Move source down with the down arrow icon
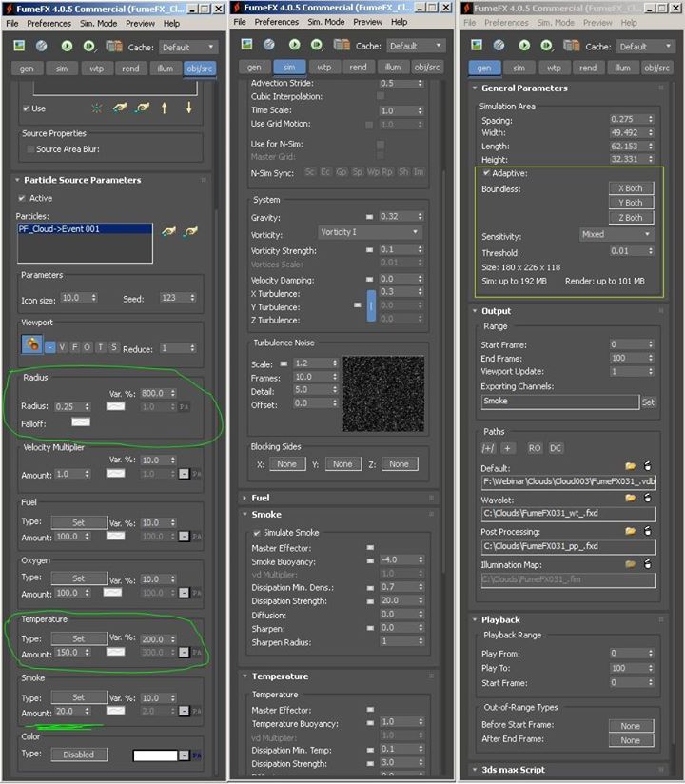This screenshot has height=784, width=685. [x=189, y=107]
